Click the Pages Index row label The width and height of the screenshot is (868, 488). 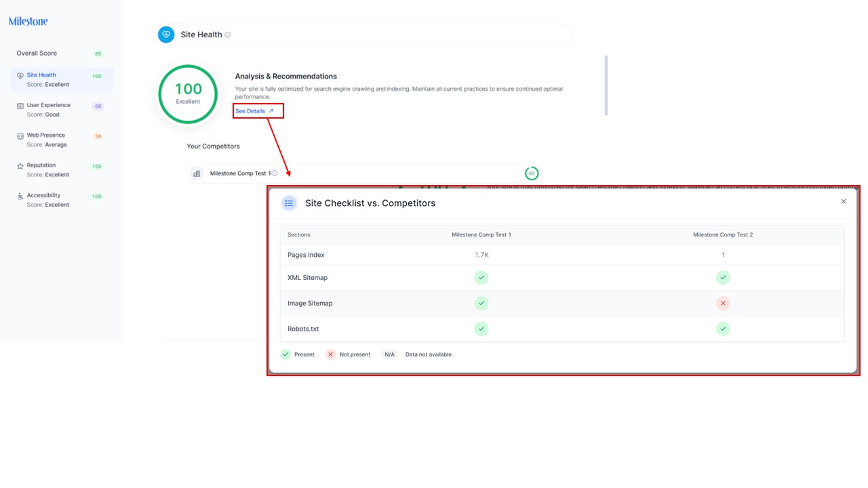(306, 255)
